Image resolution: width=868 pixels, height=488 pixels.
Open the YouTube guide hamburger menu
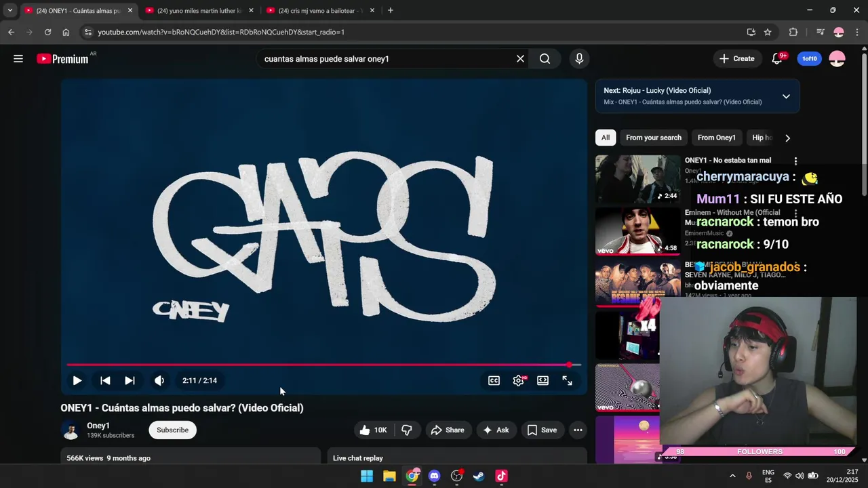tap(18, 59)
